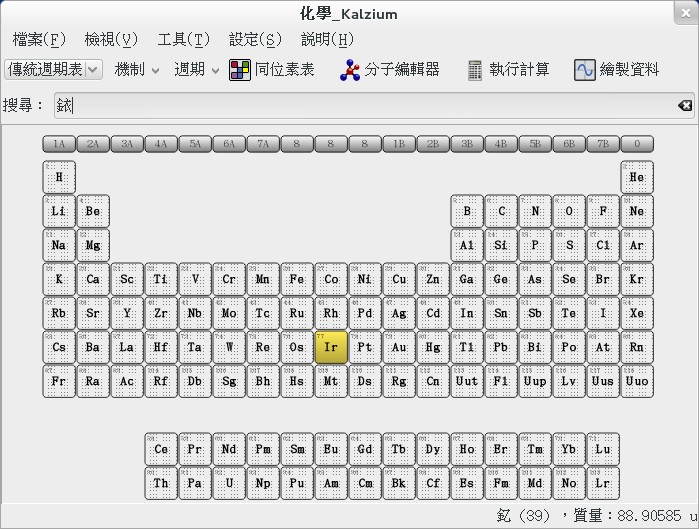
Task: Pick the iron Fe element tile
Action: click(x=297, y=279)
